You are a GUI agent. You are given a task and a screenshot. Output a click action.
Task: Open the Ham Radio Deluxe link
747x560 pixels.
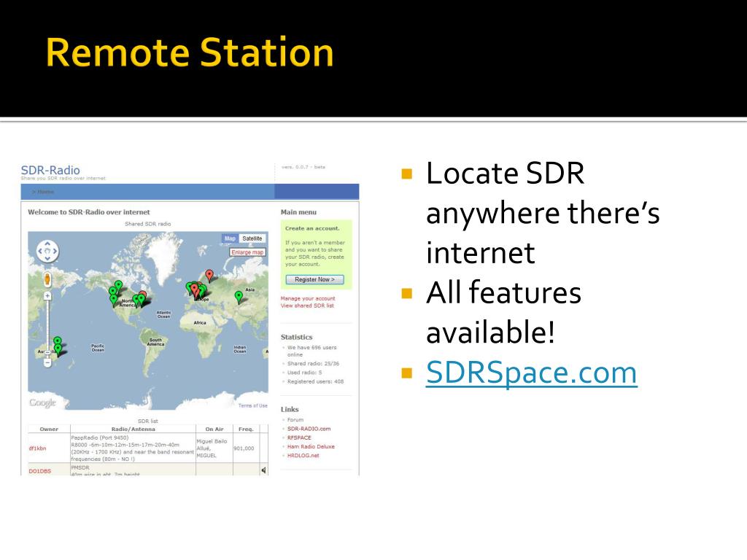point(311,447)
